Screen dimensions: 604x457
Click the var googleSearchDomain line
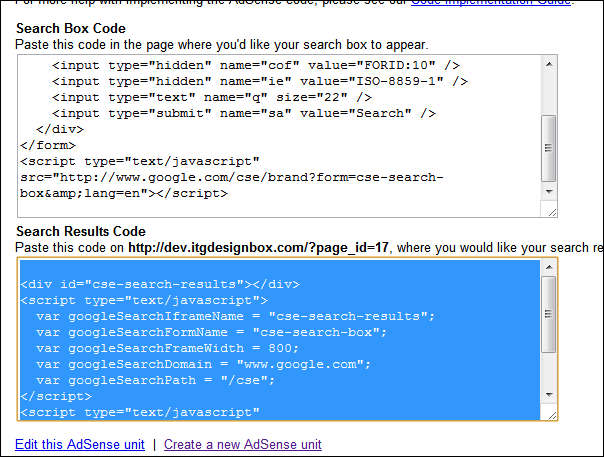(203, 365)
